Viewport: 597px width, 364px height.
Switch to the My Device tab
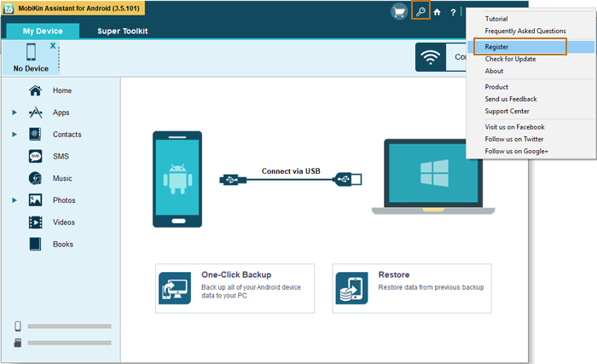43,31
